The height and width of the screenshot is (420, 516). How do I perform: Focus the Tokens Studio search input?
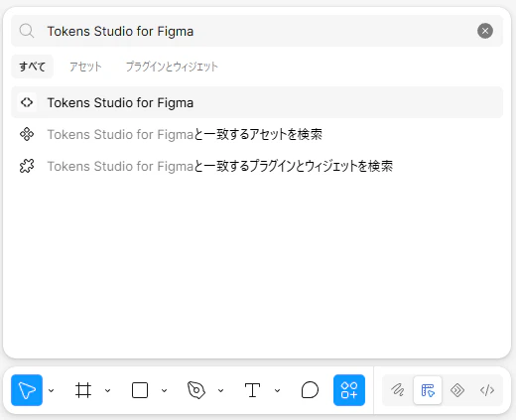(x=257, y=31)
